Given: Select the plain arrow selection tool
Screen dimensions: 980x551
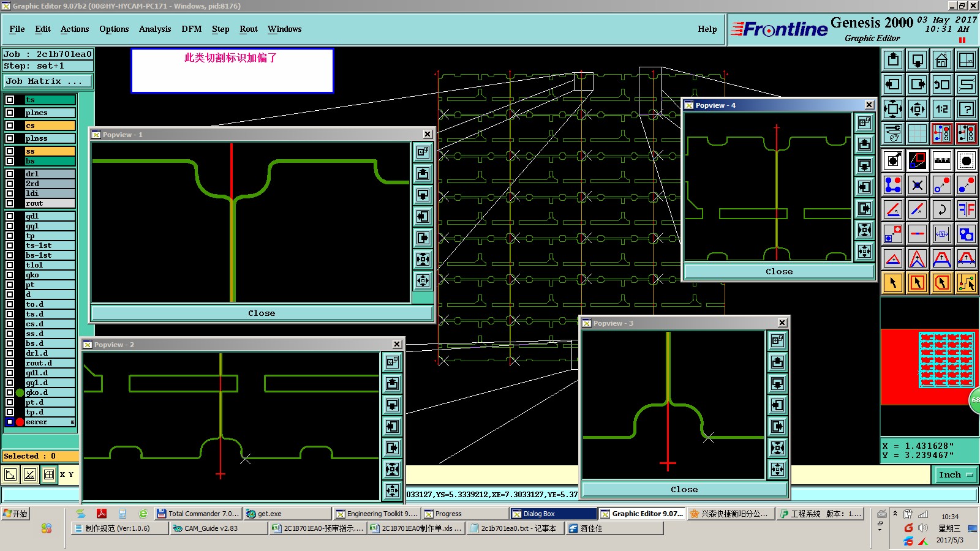Looking at the screenshot, I should (893, 283).
